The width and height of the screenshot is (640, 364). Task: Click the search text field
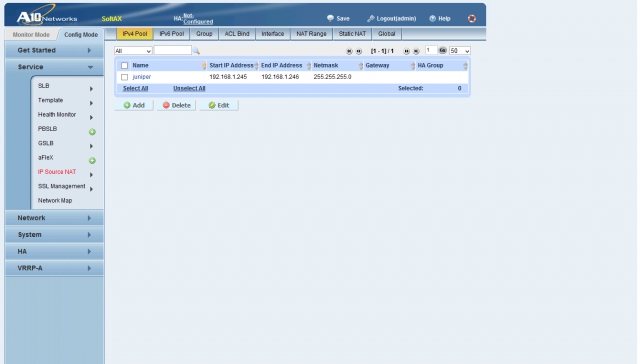[x=173, y=50]
